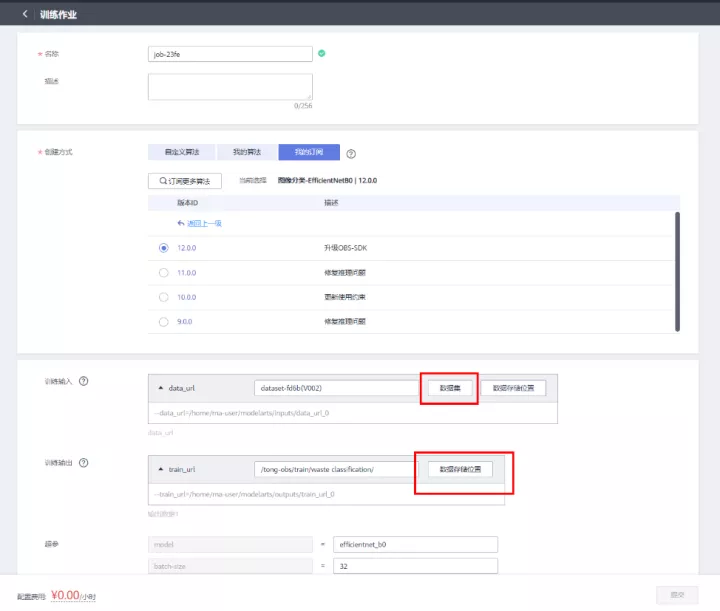Click 数据存储位置 button in train_url row
Screen dimensions: 720x611
(x=460, y=469)
